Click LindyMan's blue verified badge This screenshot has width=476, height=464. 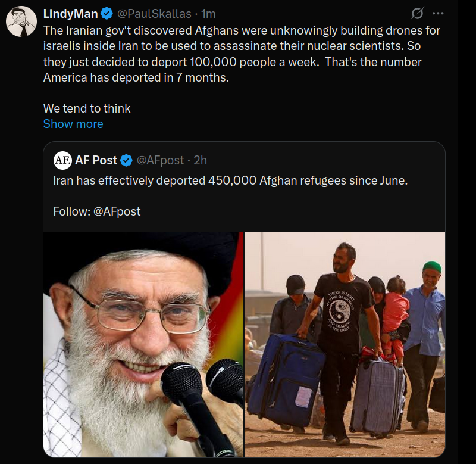tap(107, 14)
